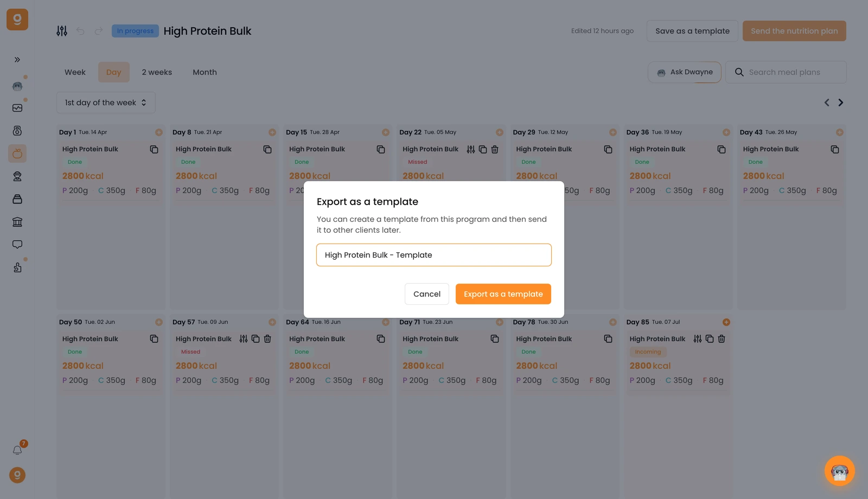
Task: Switch to 2 weeks view
Action: [157, 72]
